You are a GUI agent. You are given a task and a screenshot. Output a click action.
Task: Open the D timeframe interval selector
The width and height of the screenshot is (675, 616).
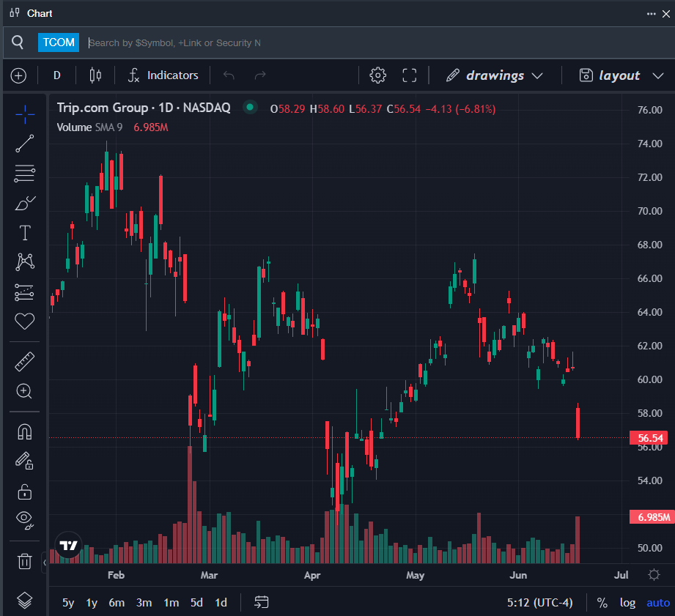[57, 75]
